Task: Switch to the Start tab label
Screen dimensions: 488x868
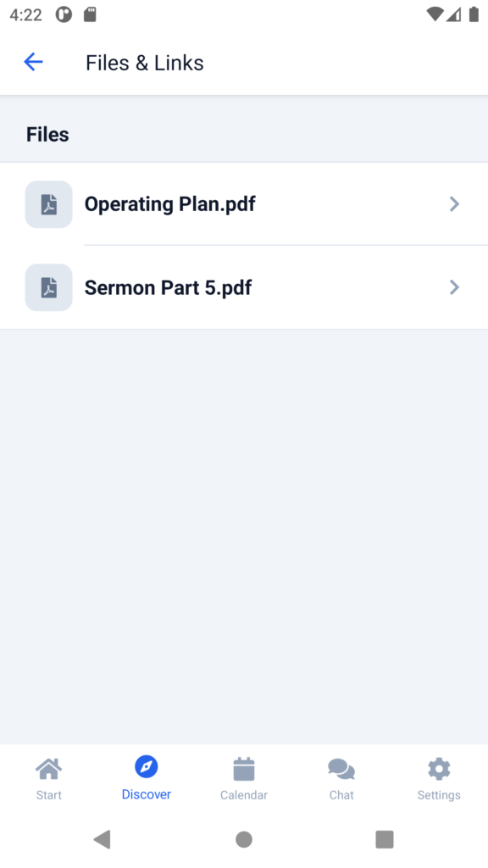Action: [48, 795]
